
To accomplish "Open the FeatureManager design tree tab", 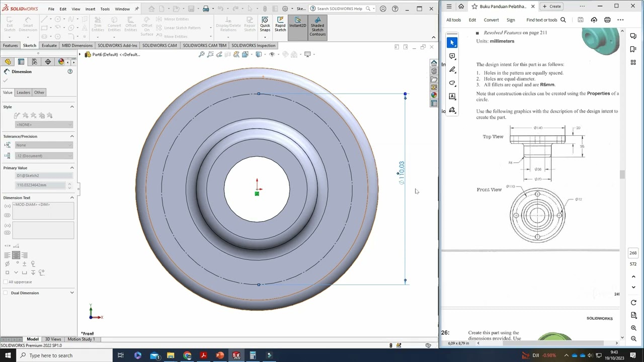I will coord(8,61).
